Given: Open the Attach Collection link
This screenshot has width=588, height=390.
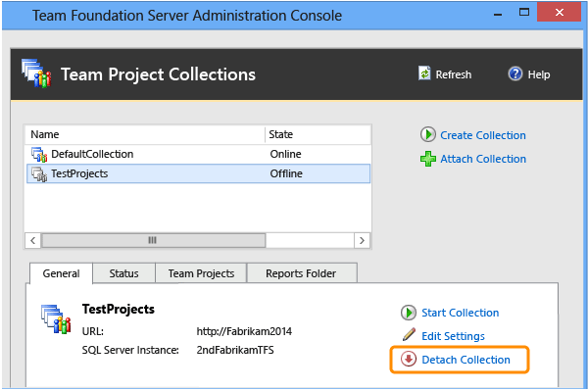Looking at the screenshot, I should [x=483, y=159].
